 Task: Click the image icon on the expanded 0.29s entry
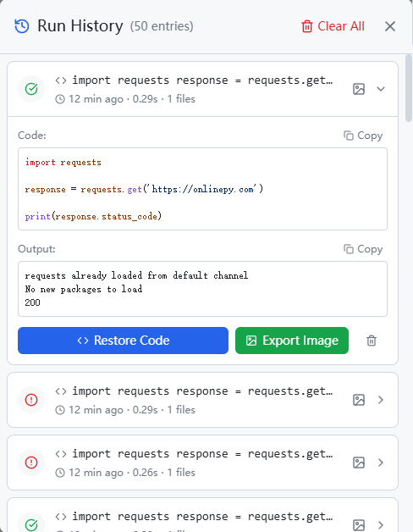(x=359, y=89)
